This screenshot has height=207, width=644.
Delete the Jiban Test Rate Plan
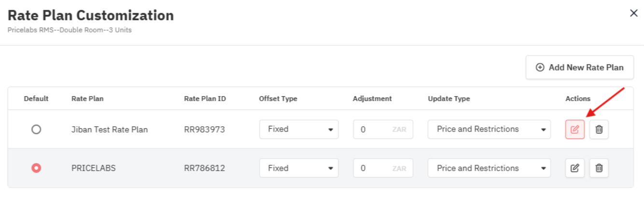tap(599, 130)
